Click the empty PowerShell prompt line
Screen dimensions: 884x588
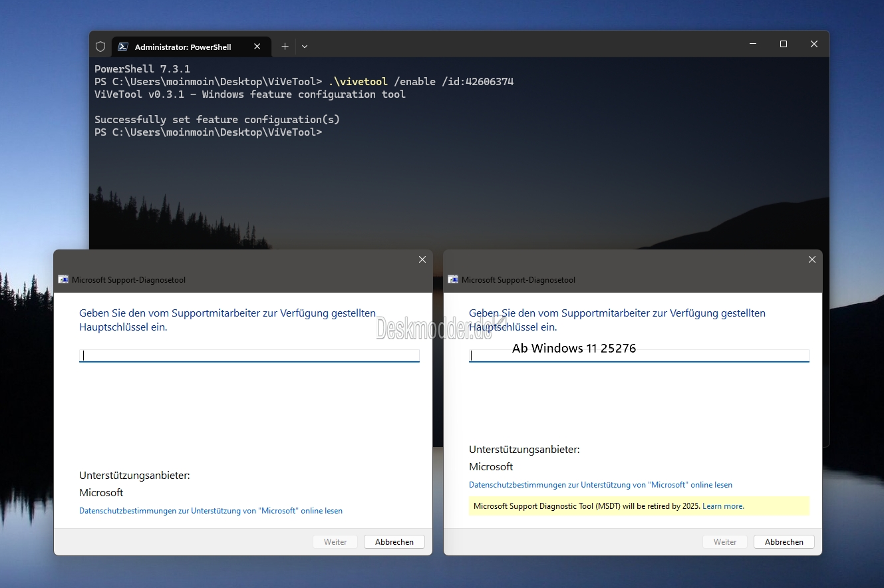click(208, 132)
